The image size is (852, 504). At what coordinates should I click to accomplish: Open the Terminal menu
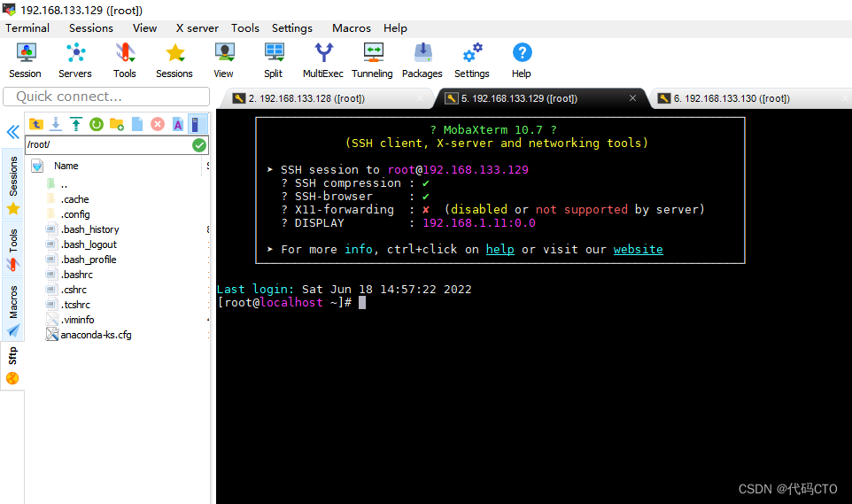(x=27, y=28)
